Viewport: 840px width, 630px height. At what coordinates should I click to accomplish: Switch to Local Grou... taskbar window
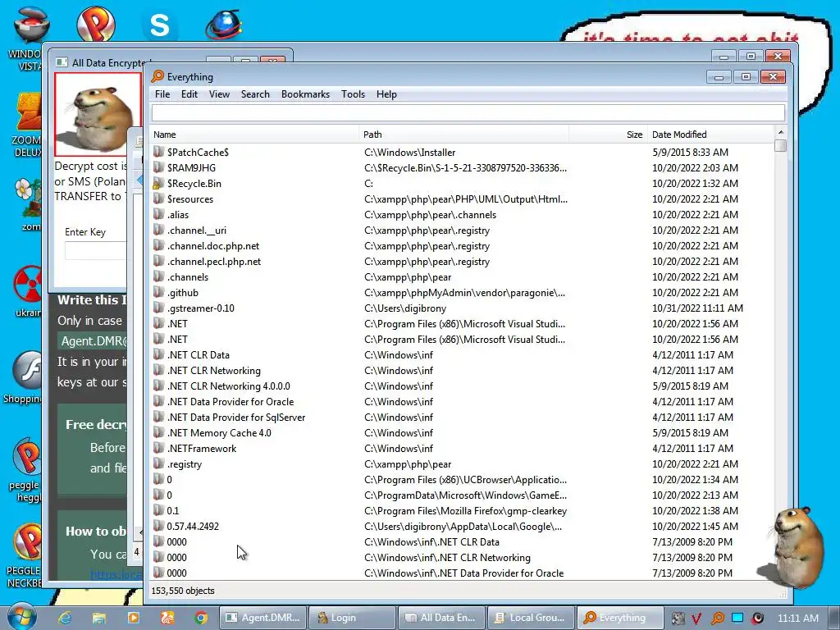tap(531, 618)
